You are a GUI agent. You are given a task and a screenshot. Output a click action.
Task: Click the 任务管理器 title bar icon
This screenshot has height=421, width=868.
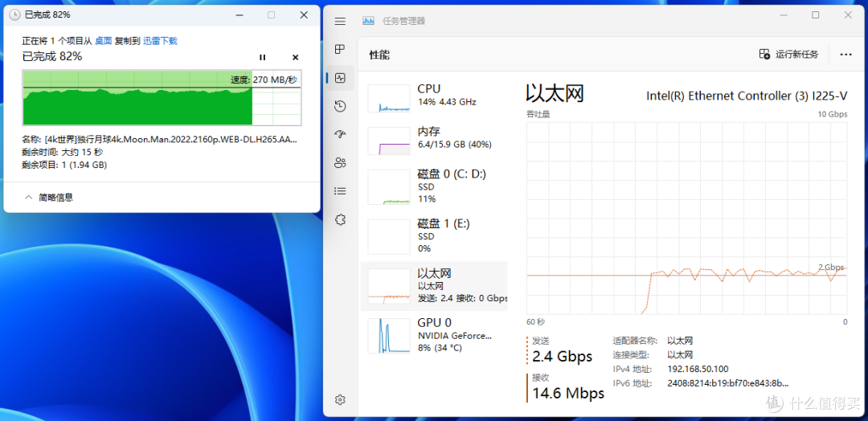[368, 21]
